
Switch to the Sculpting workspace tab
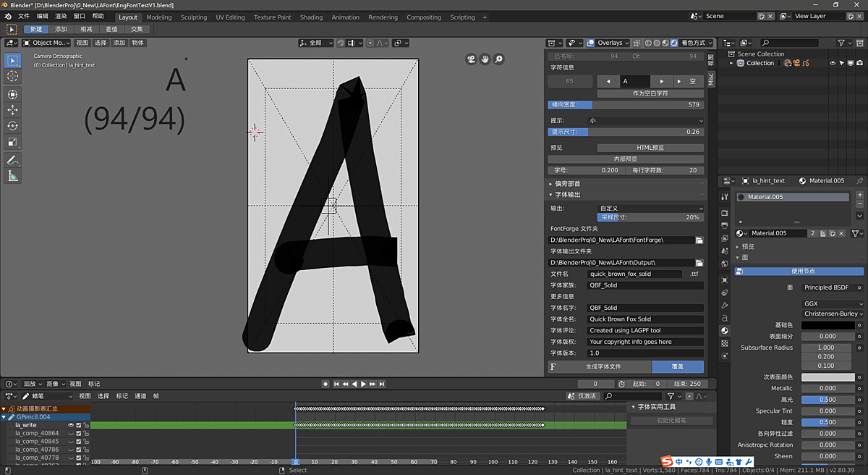pos(193,17)
